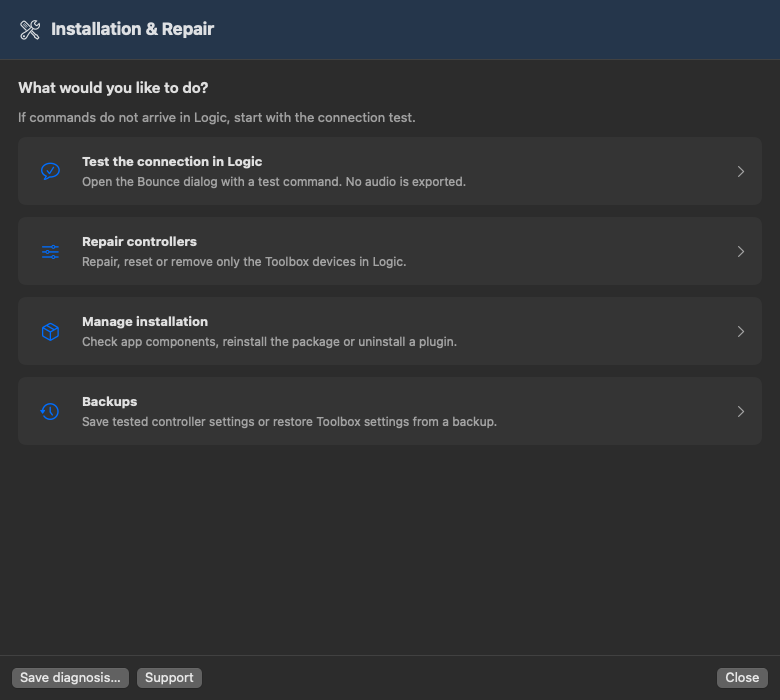Viewport: 780px width, 700px height.
Task: Click 'Repair, reset or remove only the Toolbox devices' text
Action: [x=218, y=262]
